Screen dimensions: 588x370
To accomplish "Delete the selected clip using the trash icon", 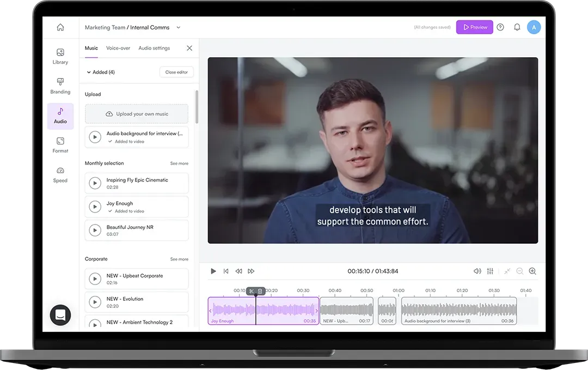I will click(x=260, y=291).
